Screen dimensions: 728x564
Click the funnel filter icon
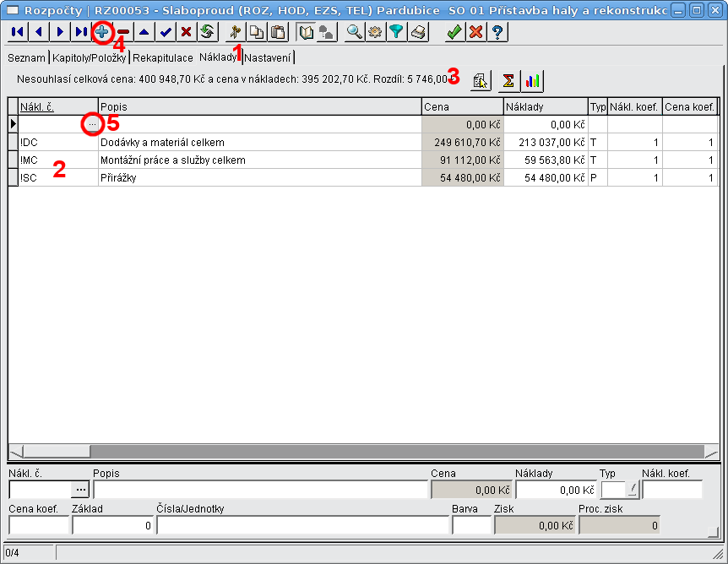click(x=396, y=32)
